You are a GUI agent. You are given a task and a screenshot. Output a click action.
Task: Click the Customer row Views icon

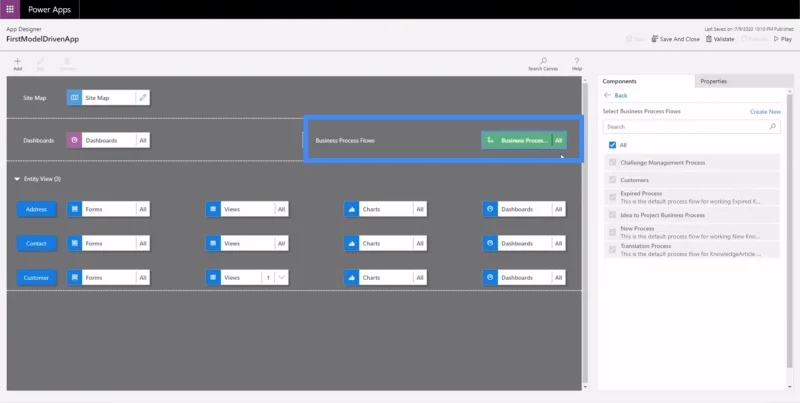pos(213,278)
